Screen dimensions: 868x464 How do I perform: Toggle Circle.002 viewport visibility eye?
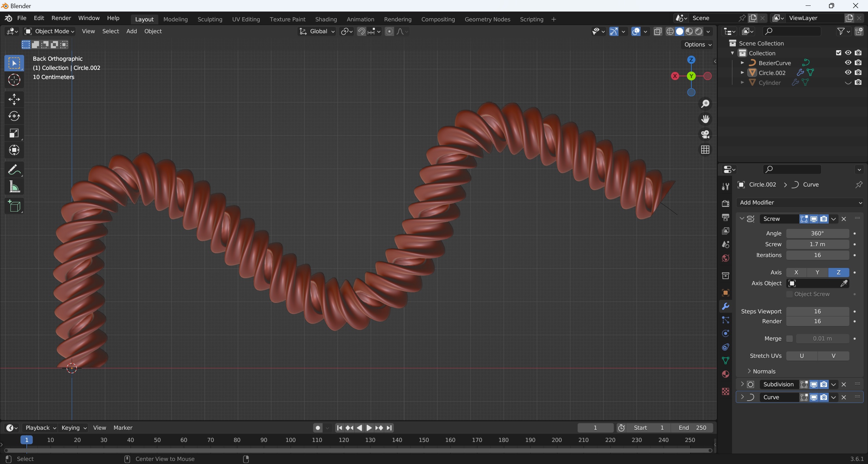coord(848,73)
